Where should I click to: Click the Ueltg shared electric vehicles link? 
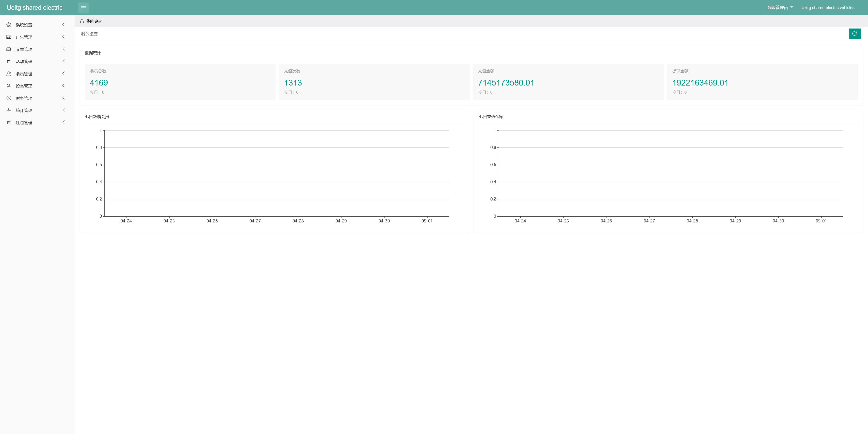pyautogui.click(x=828, y=7)
